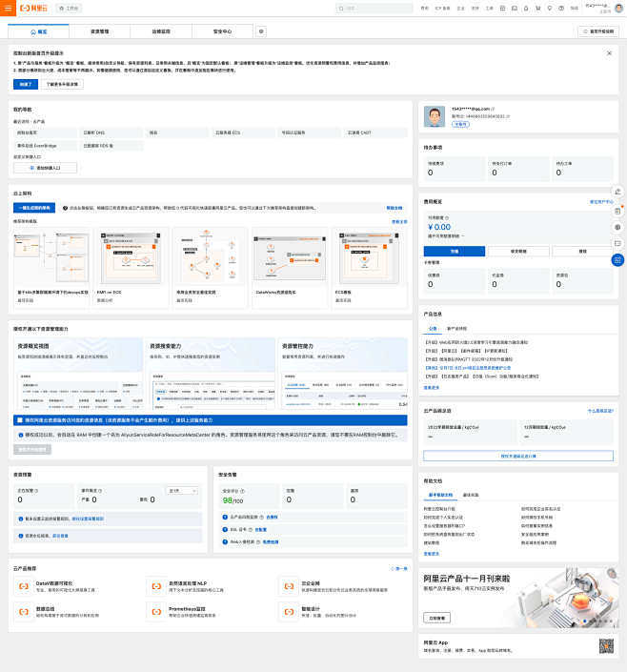Click the 去授权 link under 安全告警

pos(273,518)
